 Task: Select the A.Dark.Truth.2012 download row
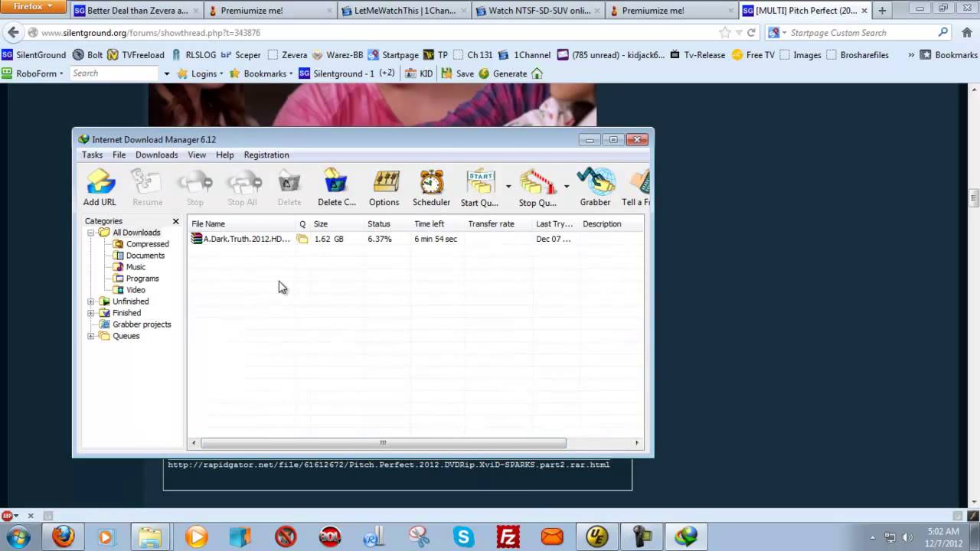click(x=415, y=239)
